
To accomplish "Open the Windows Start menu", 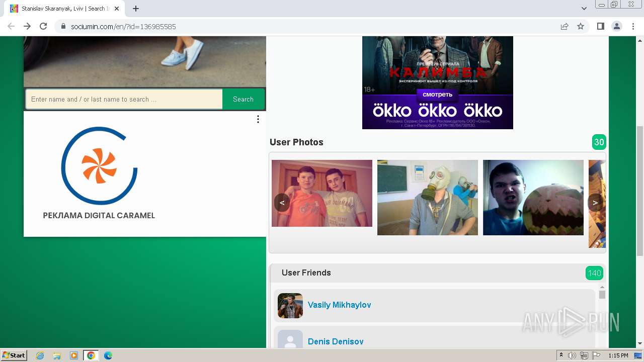I will coord(14,355).
